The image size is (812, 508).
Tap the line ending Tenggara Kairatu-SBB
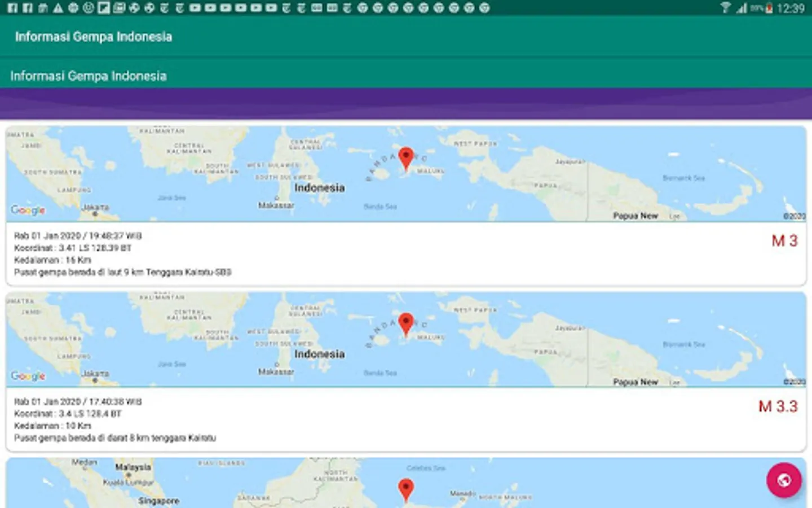123,272
